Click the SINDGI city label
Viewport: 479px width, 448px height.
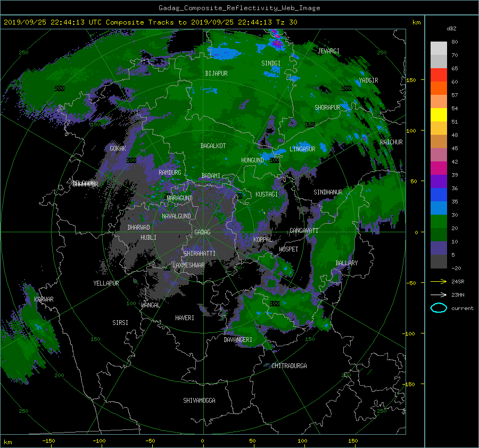click(271, 63)
